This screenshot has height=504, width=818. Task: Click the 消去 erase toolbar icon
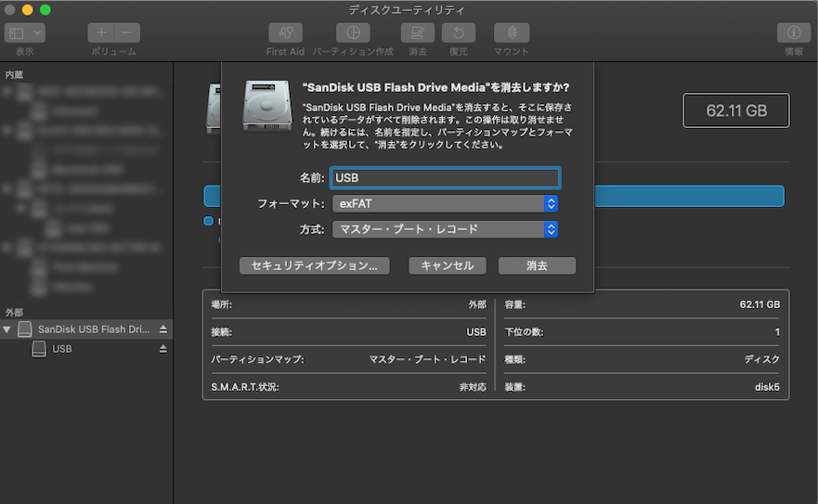417,32
